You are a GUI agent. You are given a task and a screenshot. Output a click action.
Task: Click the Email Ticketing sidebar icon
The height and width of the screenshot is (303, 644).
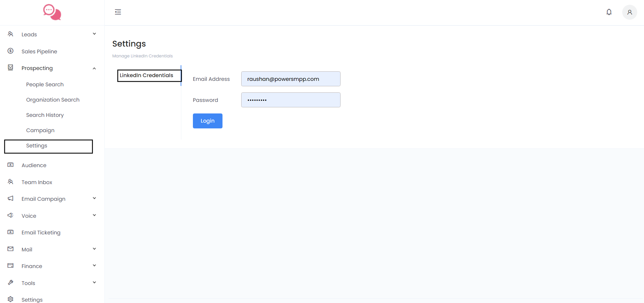click(11, 232)
